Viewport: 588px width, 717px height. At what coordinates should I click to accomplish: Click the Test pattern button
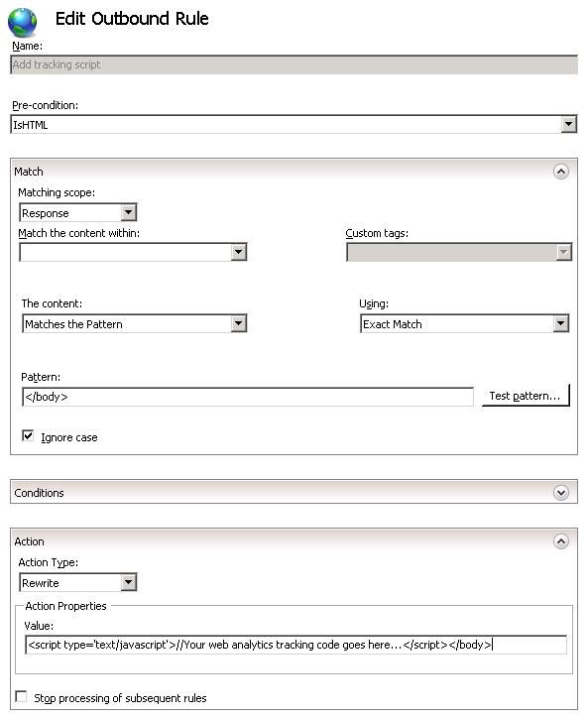(x=526, y=396)
